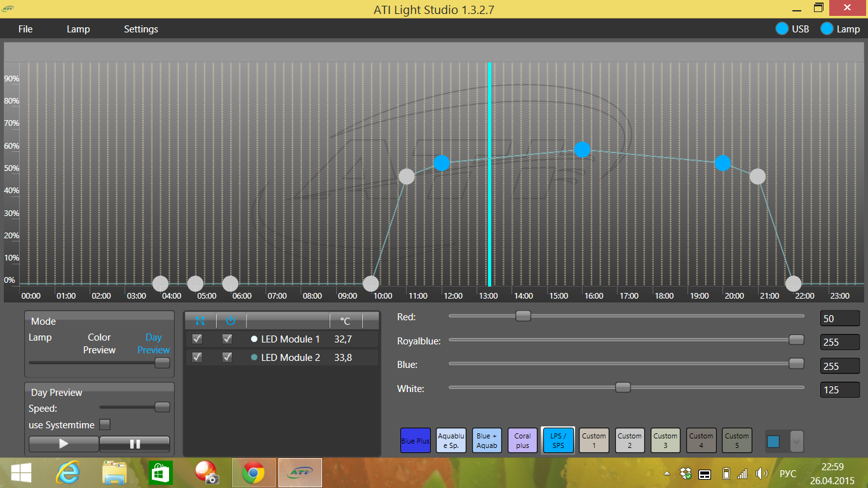
Task: Select the Color Preview mode label
Action: 99,344
